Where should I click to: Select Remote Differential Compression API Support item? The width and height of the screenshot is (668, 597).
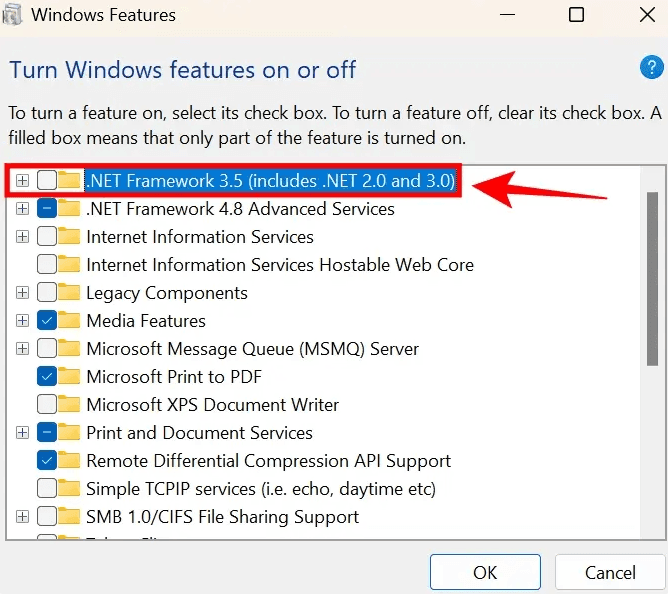pos(268,461)
